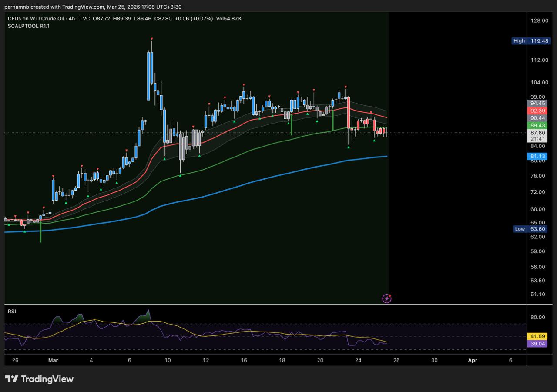557x392 pixels.
Task: Click the Vol 54.87K value in header
Action: pos(228,18)
